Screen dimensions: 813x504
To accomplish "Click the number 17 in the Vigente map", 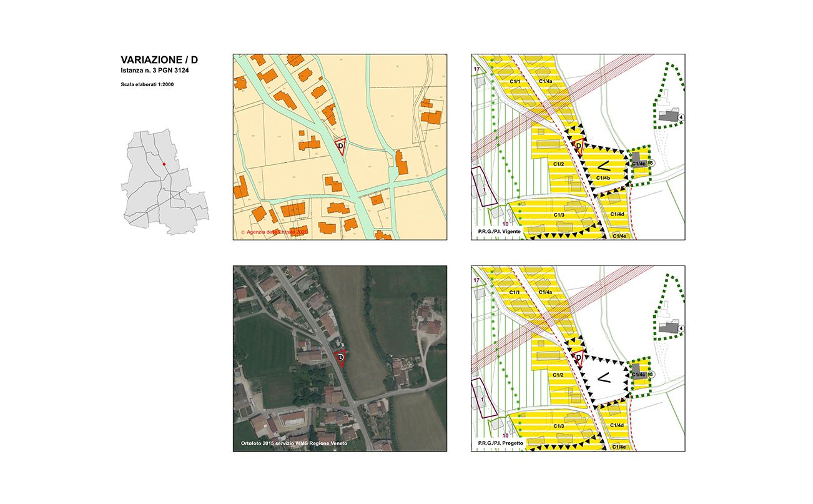I will click(476, 68).
